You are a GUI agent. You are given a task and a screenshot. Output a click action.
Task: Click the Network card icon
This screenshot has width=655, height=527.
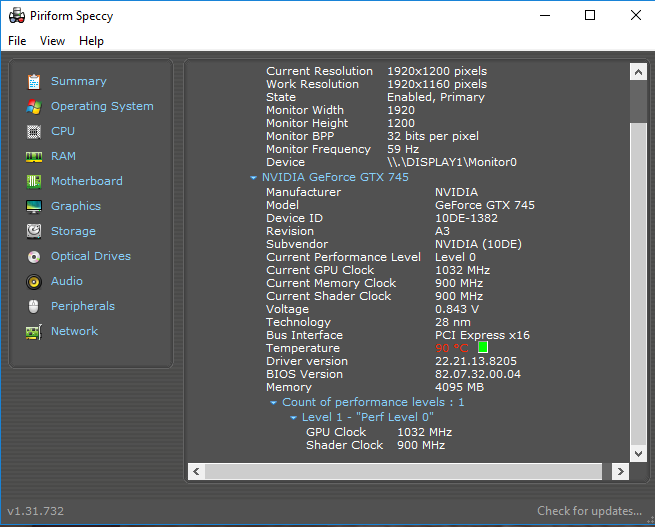(x=34, y=332)
